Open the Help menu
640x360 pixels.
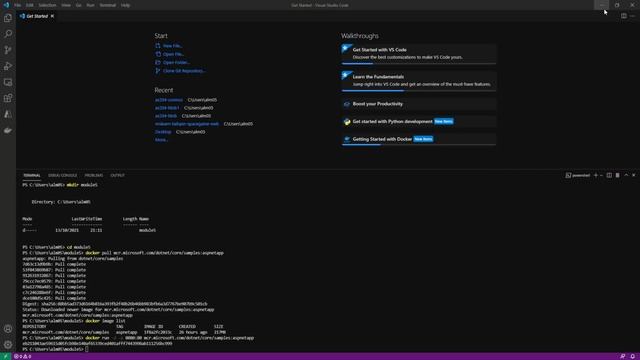(125, 5)
